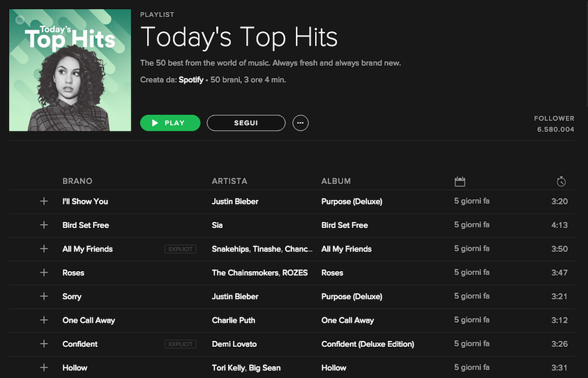Sort tracks by duration clock icon
The image size is (588, 378).
561,181
